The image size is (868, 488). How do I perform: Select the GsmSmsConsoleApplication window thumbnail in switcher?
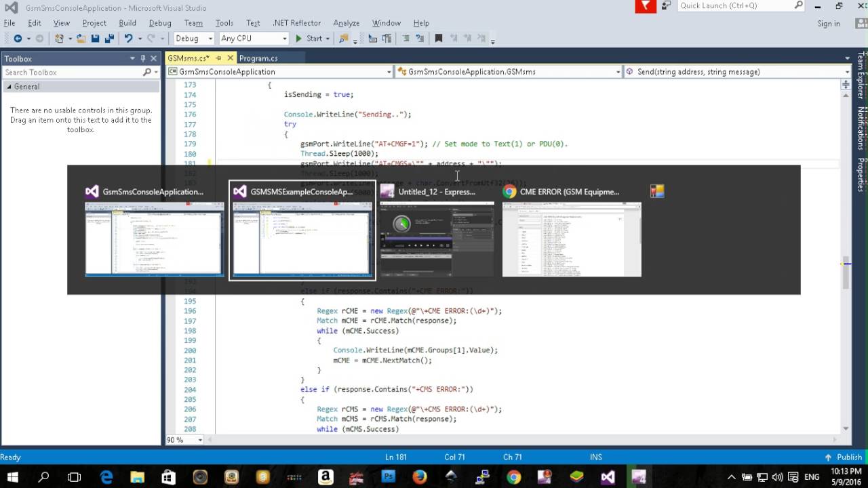point(155,230)
